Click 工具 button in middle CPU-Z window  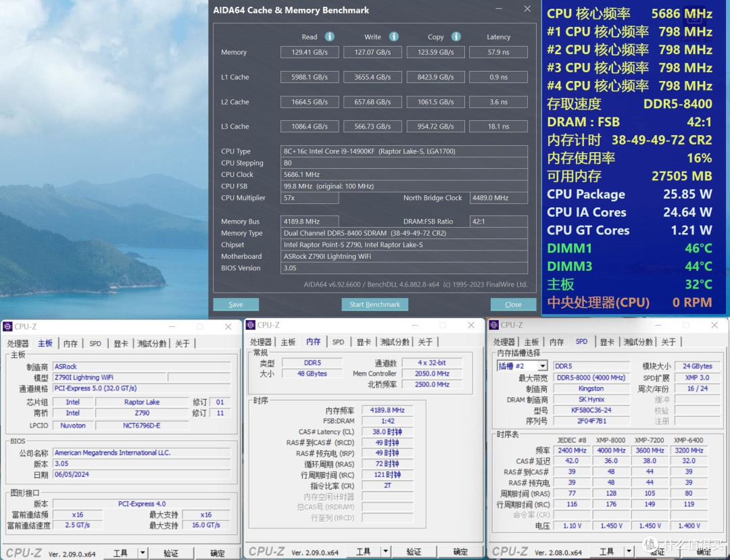pos(363,552)
